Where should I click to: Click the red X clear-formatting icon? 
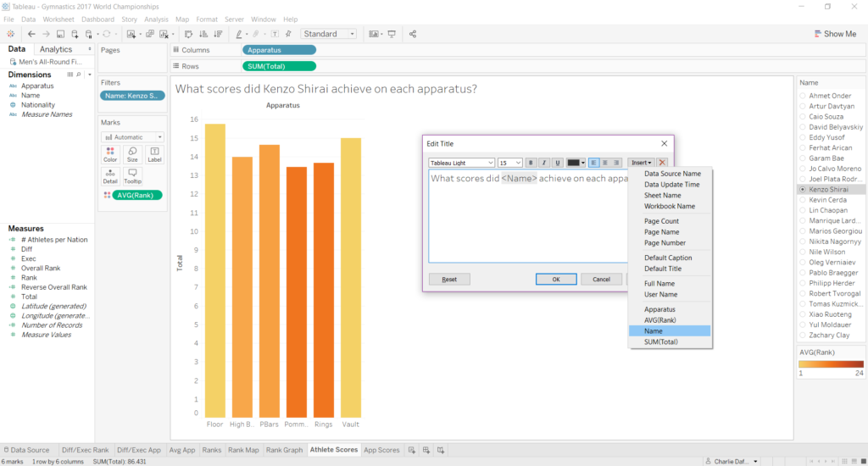click(663, 163)
